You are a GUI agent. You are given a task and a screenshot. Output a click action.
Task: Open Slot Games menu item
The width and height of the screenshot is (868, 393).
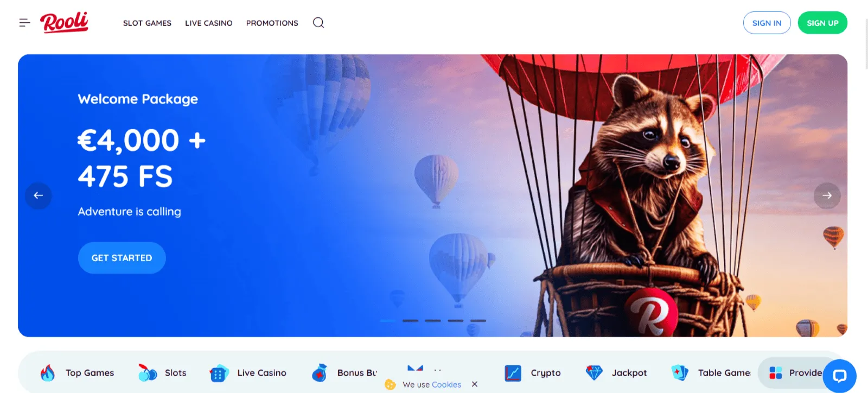pos(147,23)
